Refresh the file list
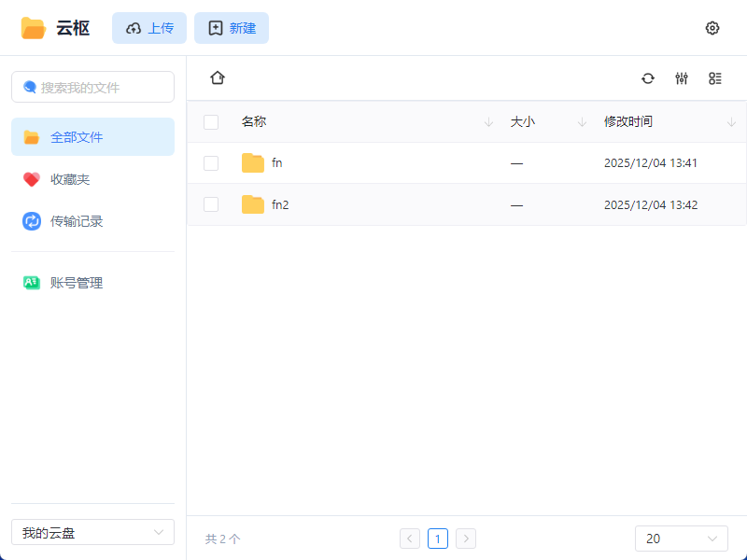 [648, 78]
